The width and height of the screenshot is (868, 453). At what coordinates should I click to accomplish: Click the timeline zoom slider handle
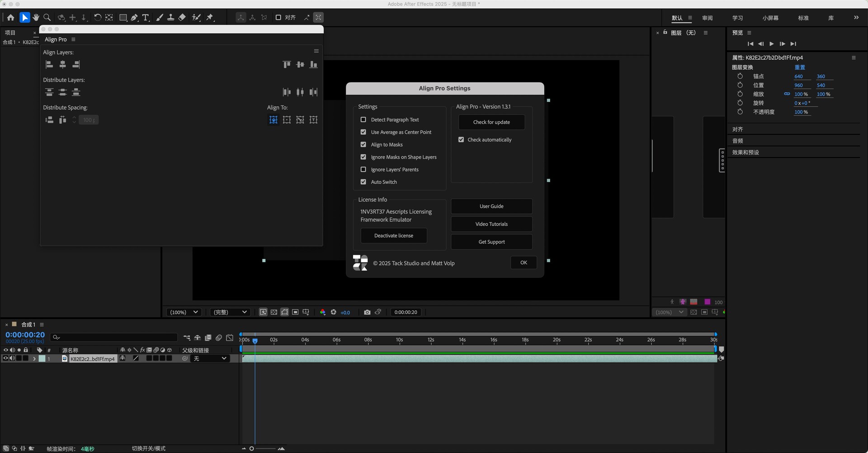[x=252, y=449]
